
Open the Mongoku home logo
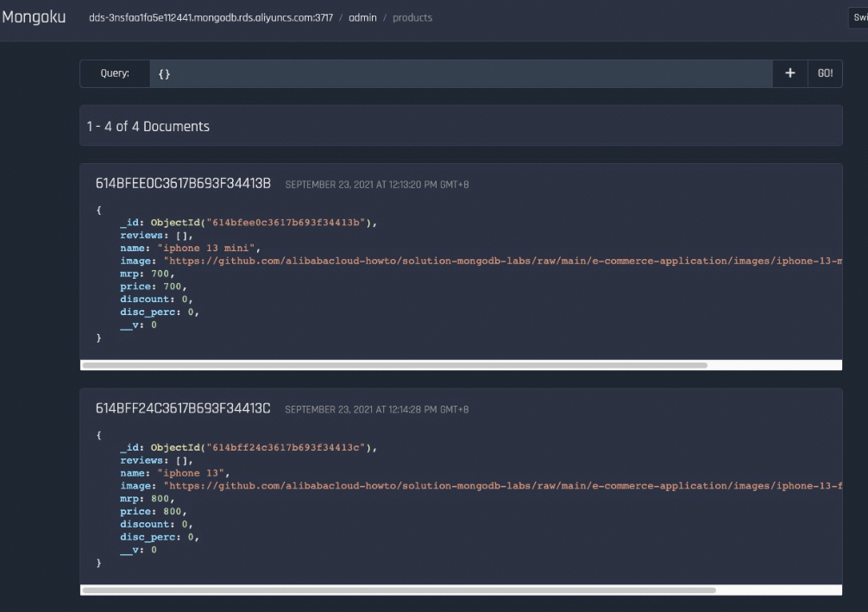(33, 17)
